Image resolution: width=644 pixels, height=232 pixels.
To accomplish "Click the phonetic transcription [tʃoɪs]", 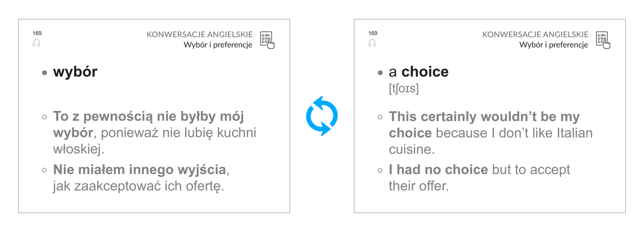I will coord(404,89).
